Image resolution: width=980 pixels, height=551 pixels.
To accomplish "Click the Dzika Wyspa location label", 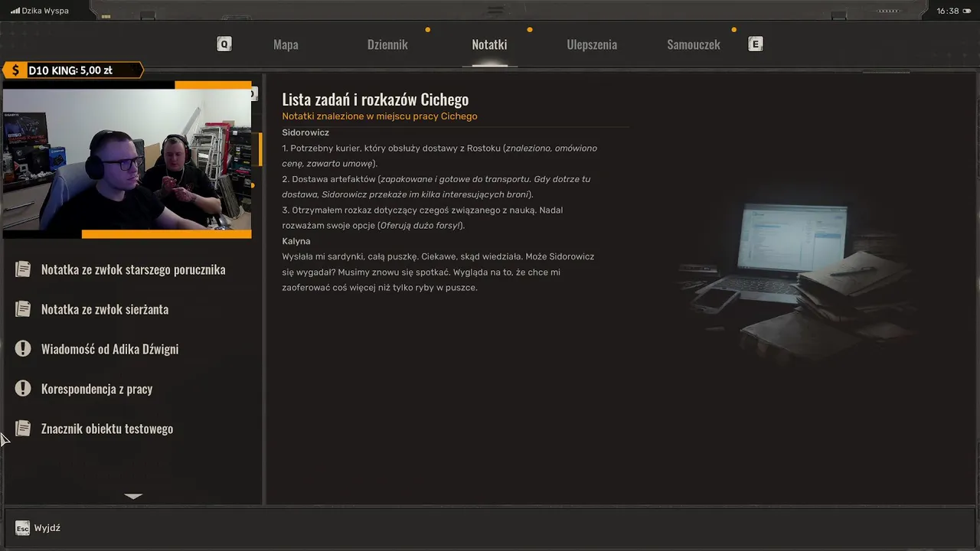I will tap(45, 11).
